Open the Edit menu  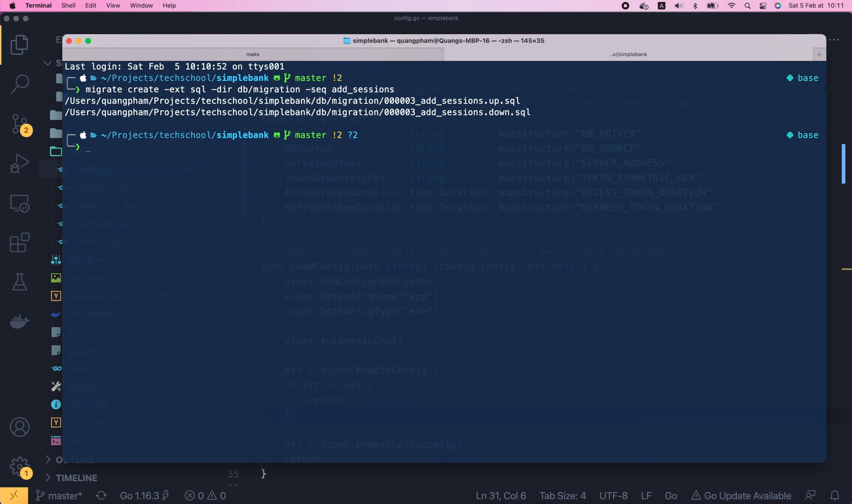tap(91, 6)
